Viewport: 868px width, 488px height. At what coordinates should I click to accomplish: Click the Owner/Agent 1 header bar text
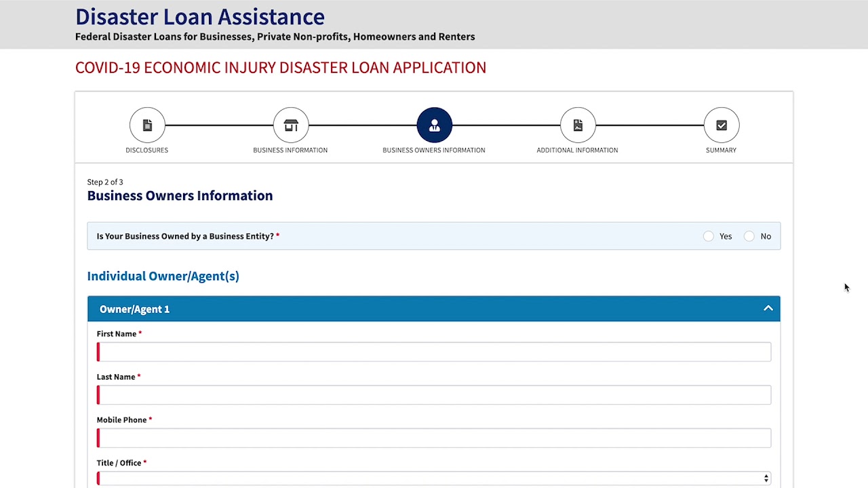pyautogui.click(x=134, y=309)
